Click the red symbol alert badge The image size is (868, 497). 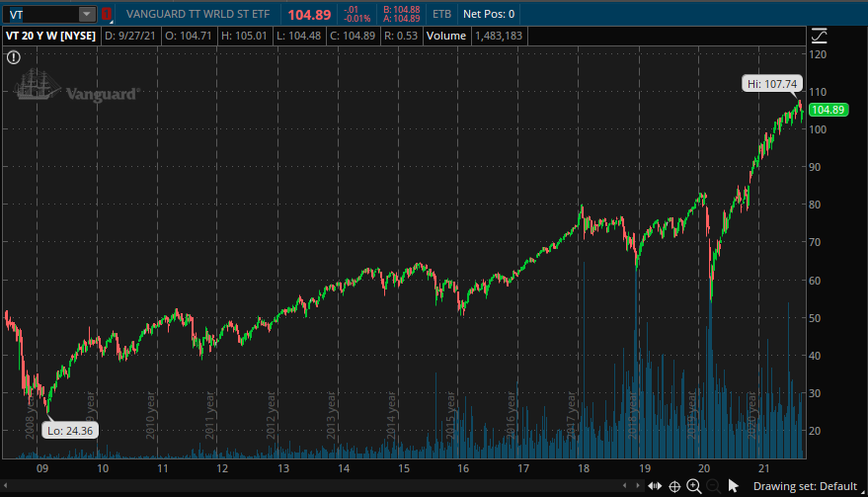point(107,14)
